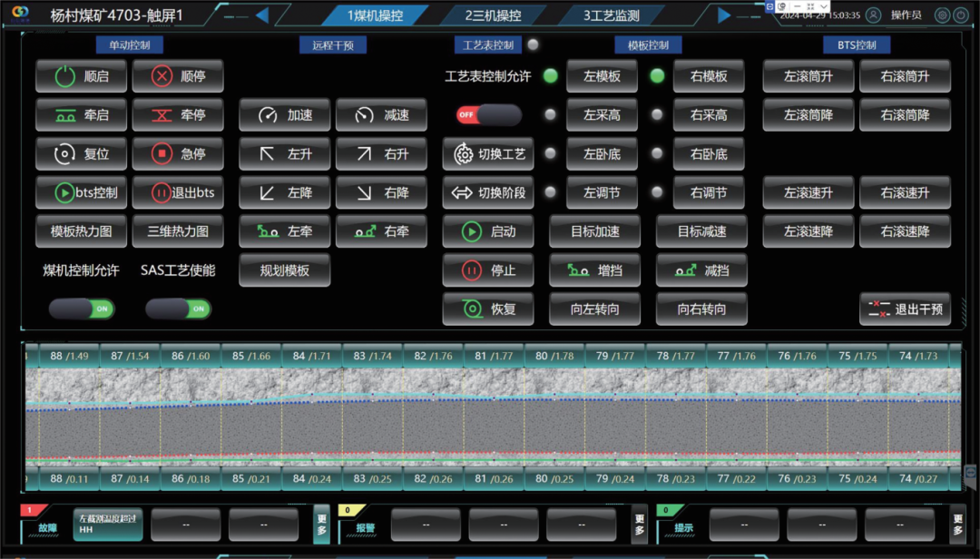Click 左牵 left traction button
The width and height of the screenshot is (980, 559).
[x=284, y=231]
